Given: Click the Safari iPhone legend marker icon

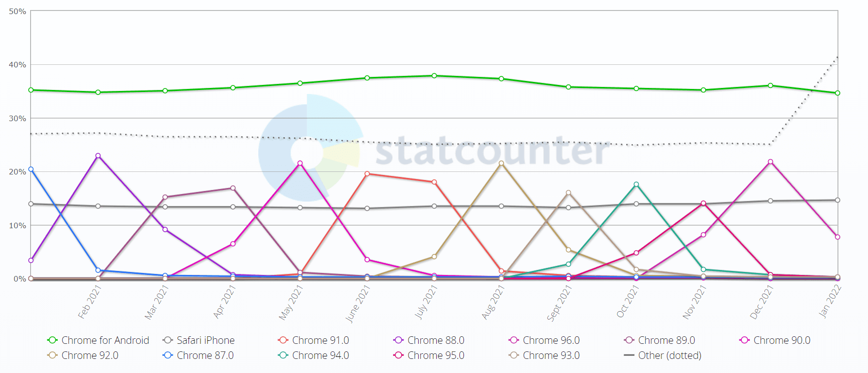Looking at the screenshot, I should point(168,340).
